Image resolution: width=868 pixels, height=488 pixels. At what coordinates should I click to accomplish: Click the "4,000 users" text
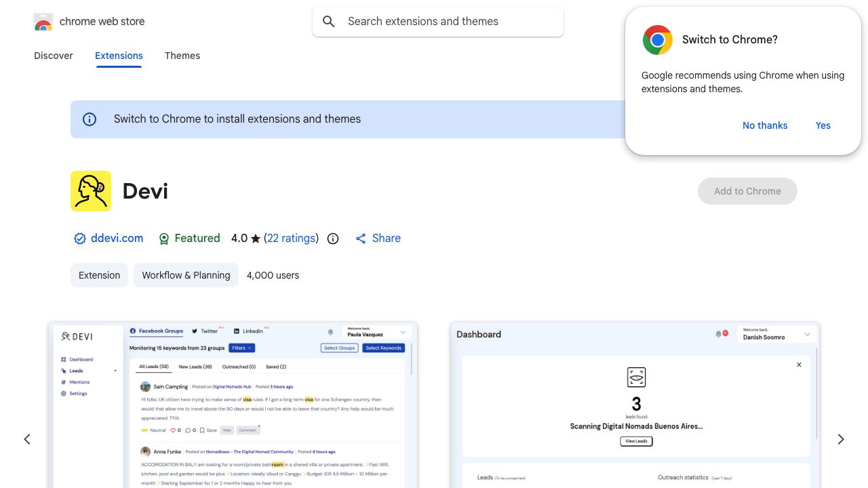click(273, 275)
